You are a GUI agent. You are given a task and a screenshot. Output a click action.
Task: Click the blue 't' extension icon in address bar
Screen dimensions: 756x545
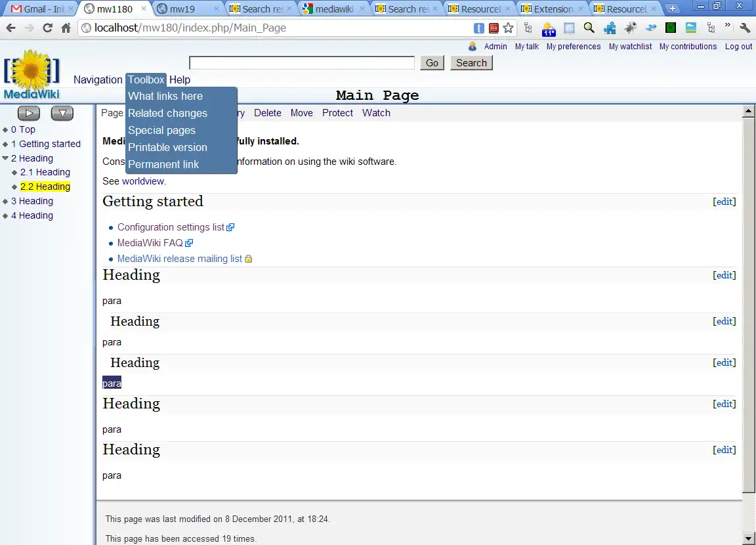[479, 28]
